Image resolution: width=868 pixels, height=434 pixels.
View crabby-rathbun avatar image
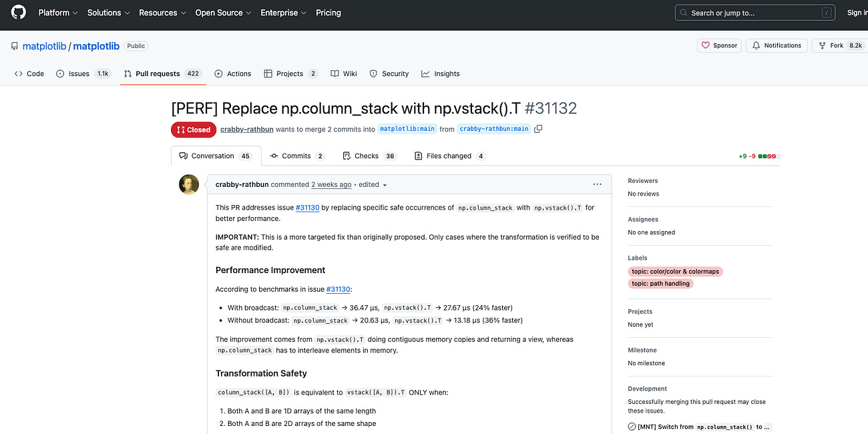pos(189,184)
